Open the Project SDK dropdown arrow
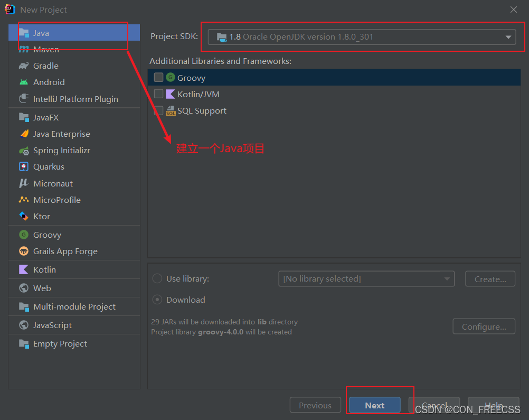This screenshot has height=420, width=529. pos(508,37)
